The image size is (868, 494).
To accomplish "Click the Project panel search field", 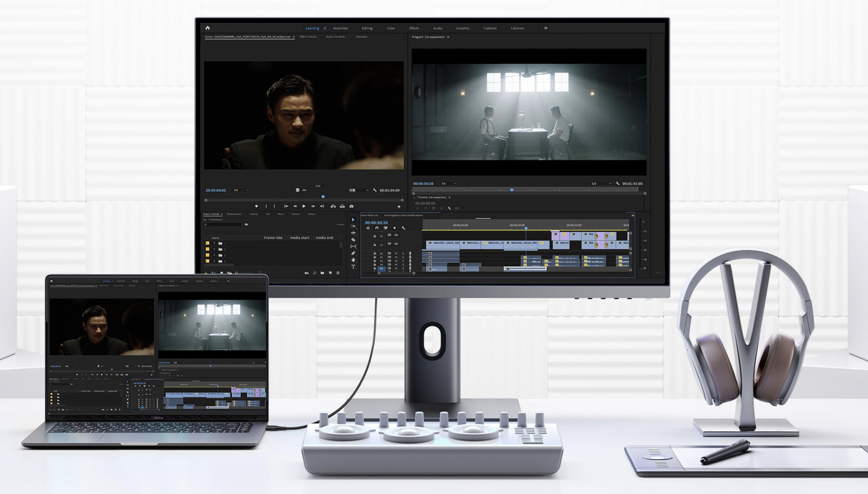I will 223,224.
